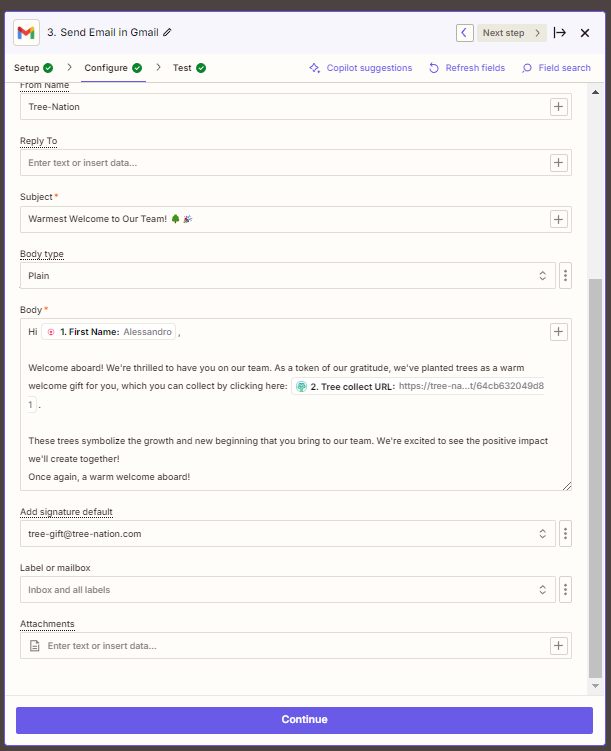The height and width of the screenshot is (751, 611).
Task: Click the Reply To field label
Action: (38, 141)
